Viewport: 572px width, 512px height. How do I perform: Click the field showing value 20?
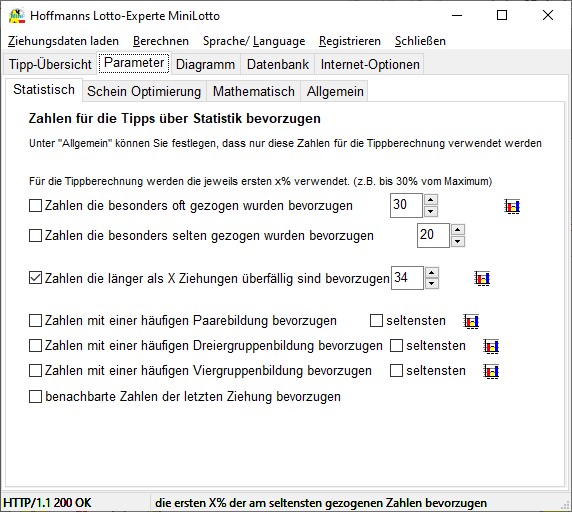pos(433,235)
